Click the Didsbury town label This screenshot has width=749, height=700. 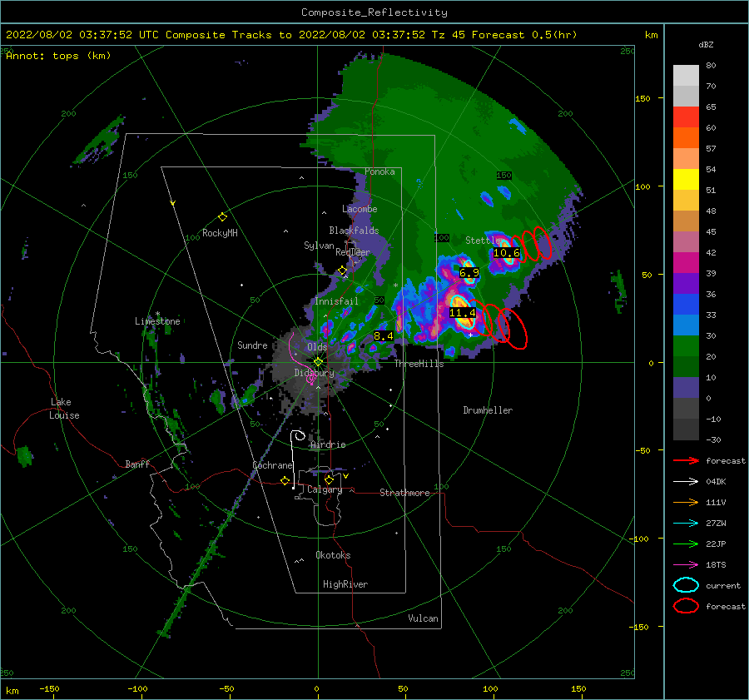coord(315,373)
